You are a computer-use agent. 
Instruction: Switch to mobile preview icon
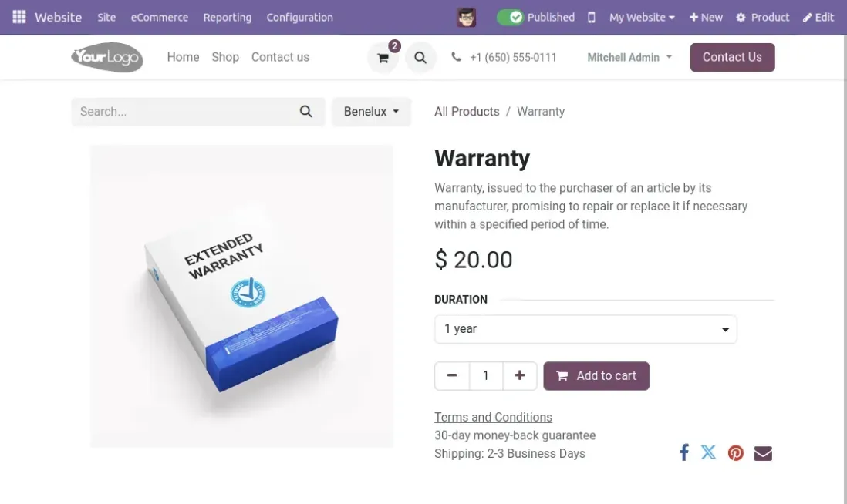coord(592,17)
